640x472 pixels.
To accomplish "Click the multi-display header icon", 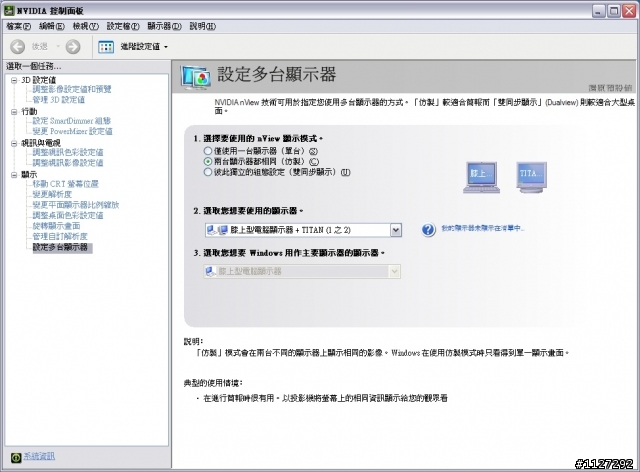I will (196, 76).
